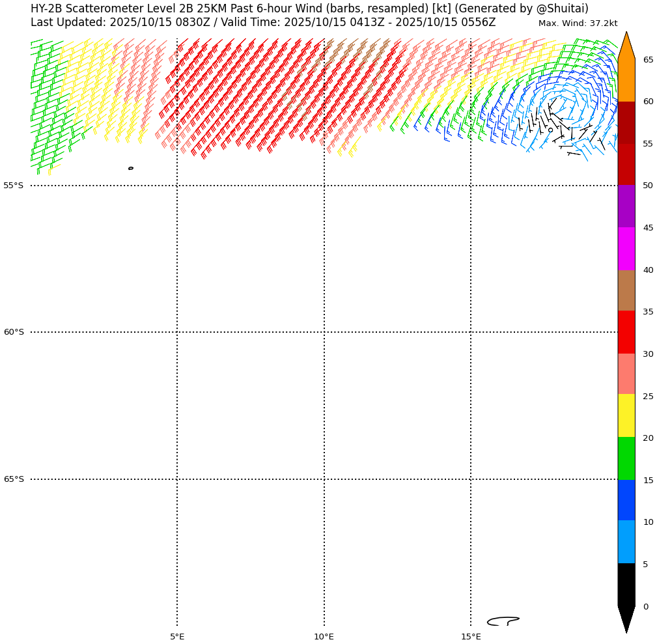Click the brown 35-40 kt colorbar segment
The height and width of the screenshot is (644, 657).
click(x=626, y=290)
